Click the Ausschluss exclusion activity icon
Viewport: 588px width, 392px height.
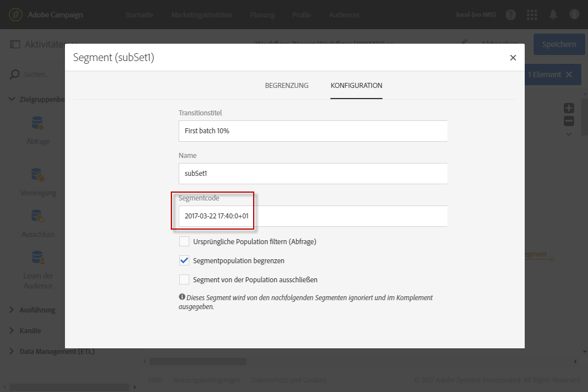click(38, 216)
